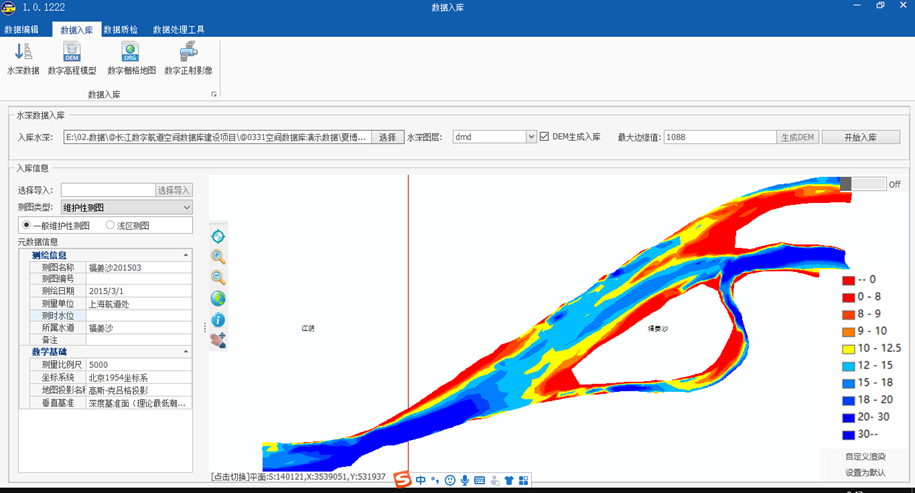Click the full-extent target icon in map toolbar
This screenshot has height=493, width=915.
point(218,236)
